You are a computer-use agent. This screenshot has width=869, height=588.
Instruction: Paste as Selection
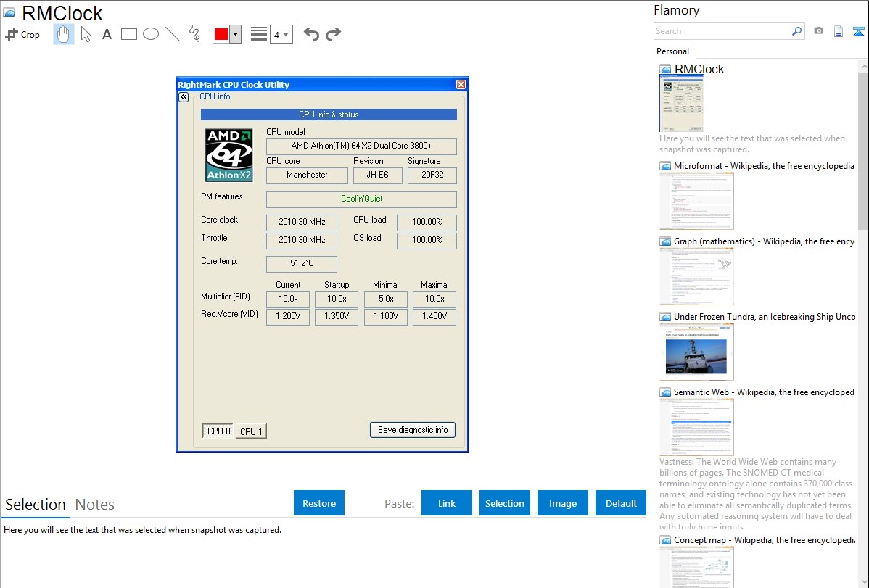[505, 503]
